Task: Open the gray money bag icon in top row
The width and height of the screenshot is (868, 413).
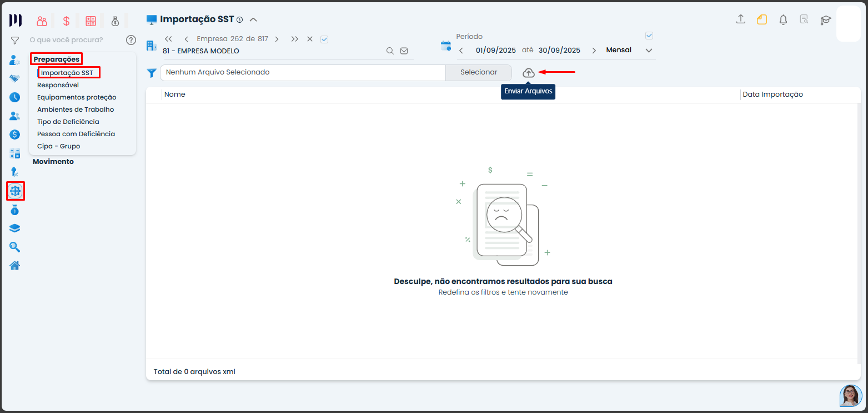Action: point(115,21)
